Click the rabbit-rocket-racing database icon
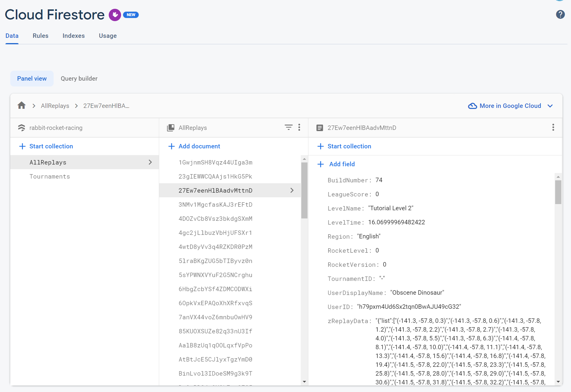Screen dimensions: 571x392 coord(21,128)
